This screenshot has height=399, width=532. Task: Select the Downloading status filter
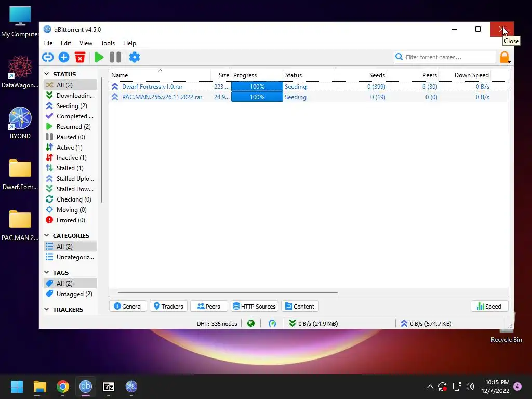pyautogui.click(x=70, y=96)
